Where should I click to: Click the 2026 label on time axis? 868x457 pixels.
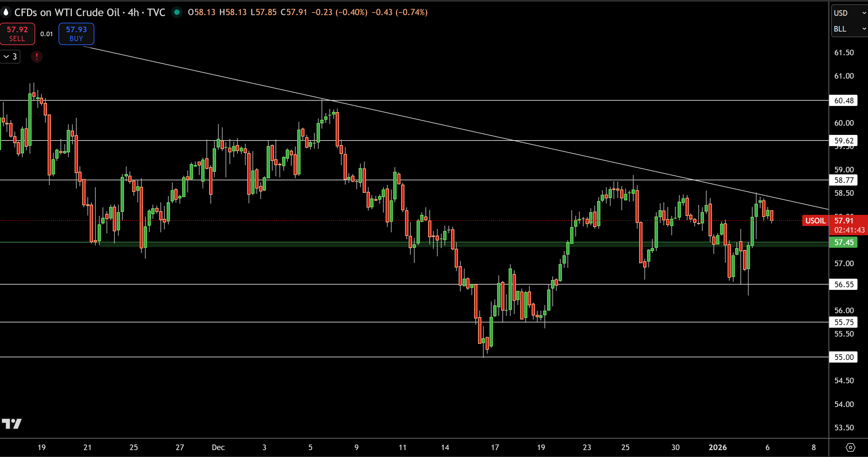click(718, 447)
